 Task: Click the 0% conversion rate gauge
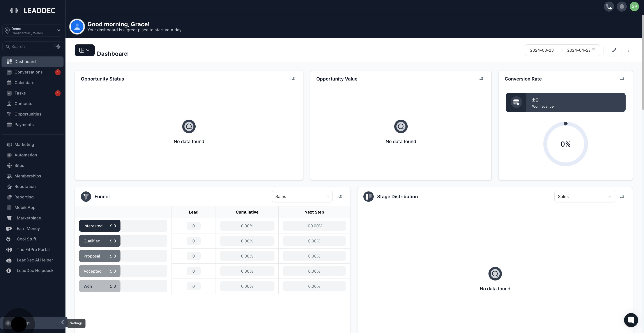pyautogui.click(x=566, y=144)
